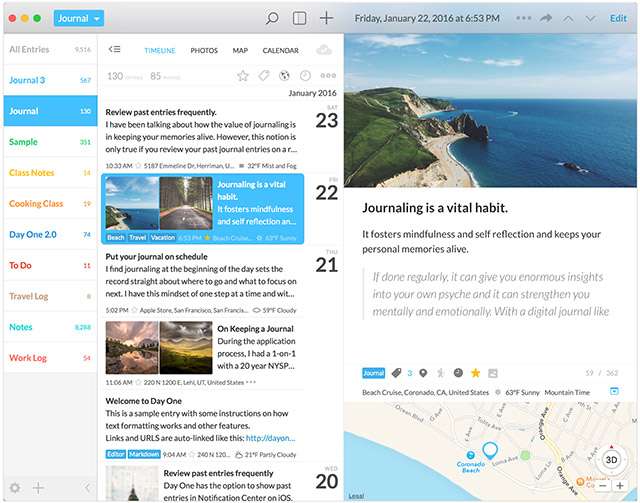
Task: Toggle the 3D map view
Action: click(611, 460)
